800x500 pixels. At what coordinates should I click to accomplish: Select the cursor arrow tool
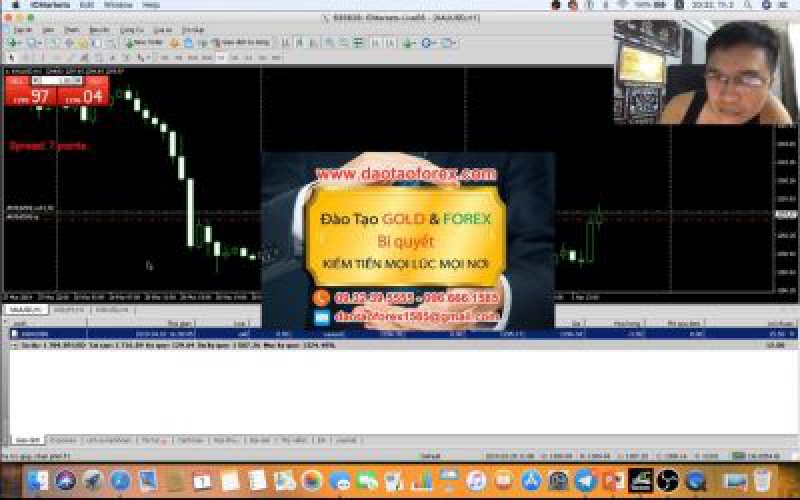point(12,58)
